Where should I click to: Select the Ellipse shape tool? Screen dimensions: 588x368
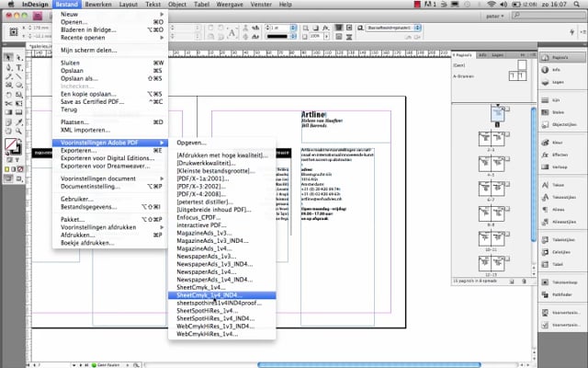[x=18, y=86]
